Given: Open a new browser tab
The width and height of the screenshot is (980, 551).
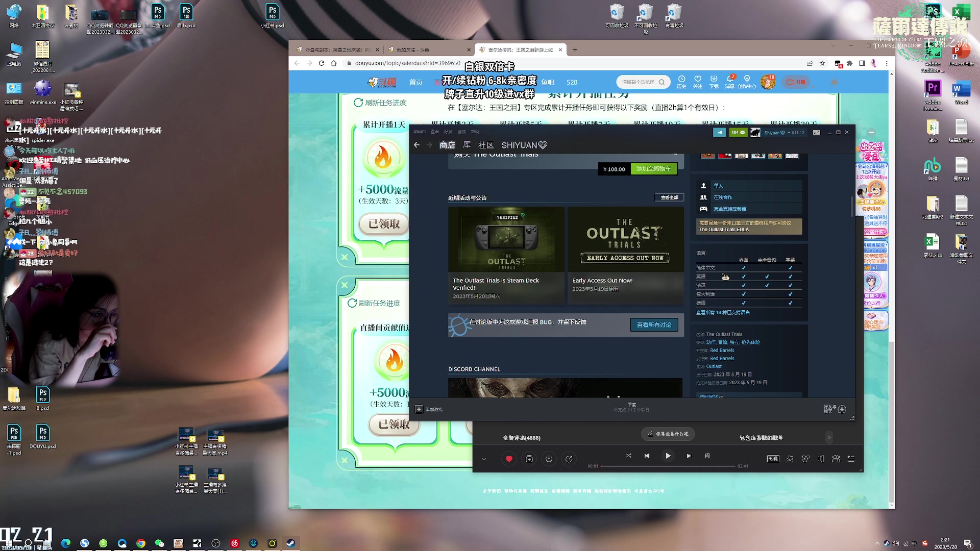Looking at the screenshot, I should coord(575,49).
